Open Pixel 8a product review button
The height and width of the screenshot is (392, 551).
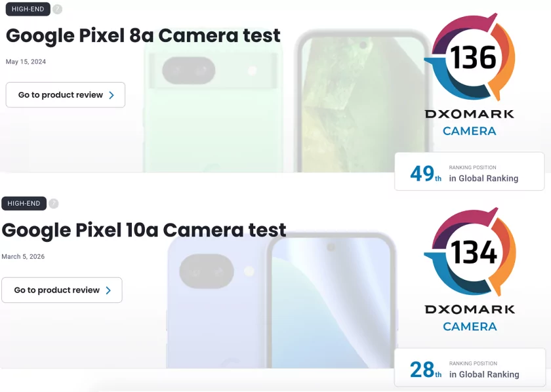[x=66, y=95]
